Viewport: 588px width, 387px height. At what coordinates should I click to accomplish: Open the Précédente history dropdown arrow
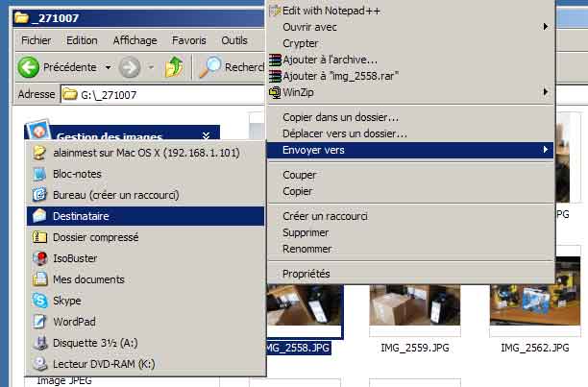[x=108, y=68]
